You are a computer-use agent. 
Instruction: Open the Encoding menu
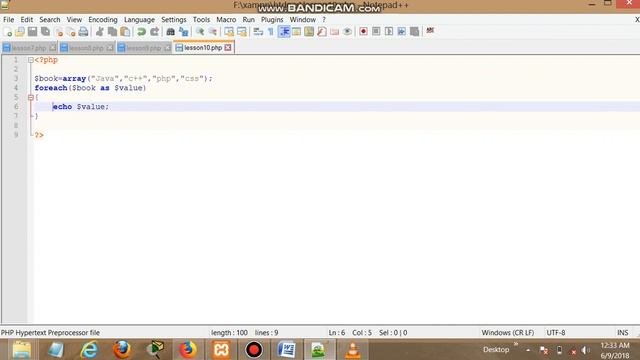pyautogui.click(x=103, y=20)
